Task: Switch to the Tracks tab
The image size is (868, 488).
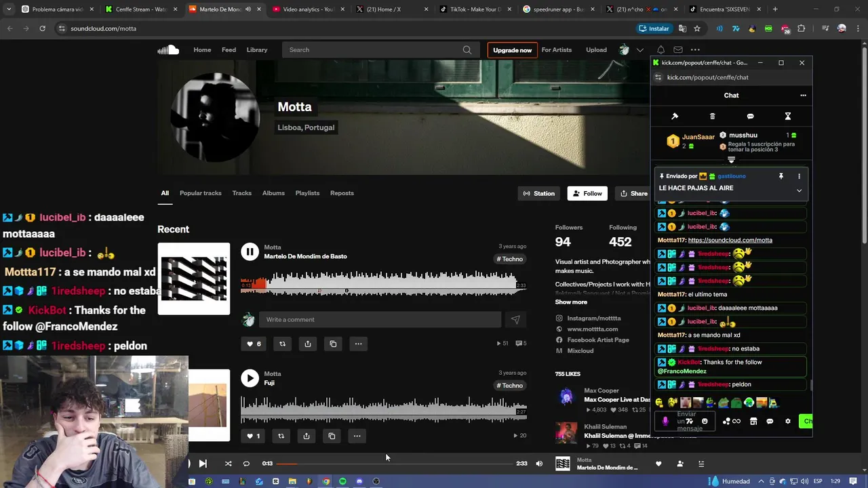Action: pos(242,193)
